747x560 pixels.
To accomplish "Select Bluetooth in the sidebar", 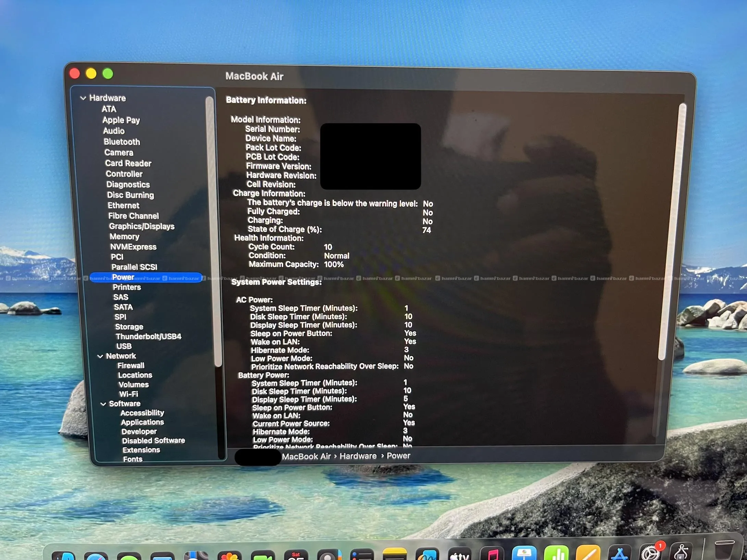I will pyautogui.click(x=122, y=142).
